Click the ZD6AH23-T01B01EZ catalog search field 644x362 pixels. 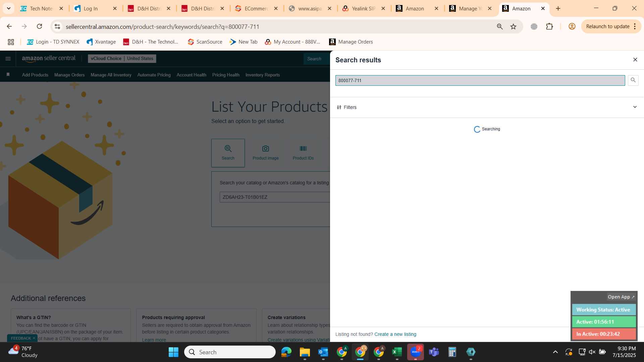(275, 197)
